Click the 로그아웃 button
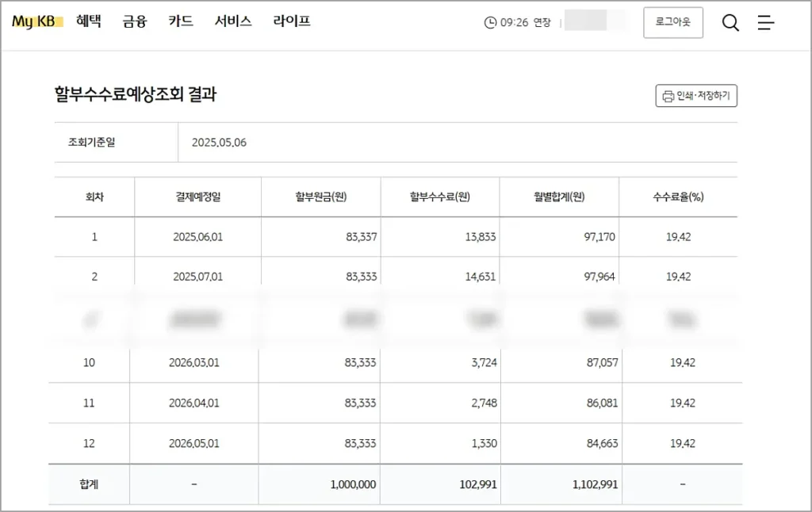Viewport: 812px width, 512px height. pyautogui.click(x=672, y=22)
